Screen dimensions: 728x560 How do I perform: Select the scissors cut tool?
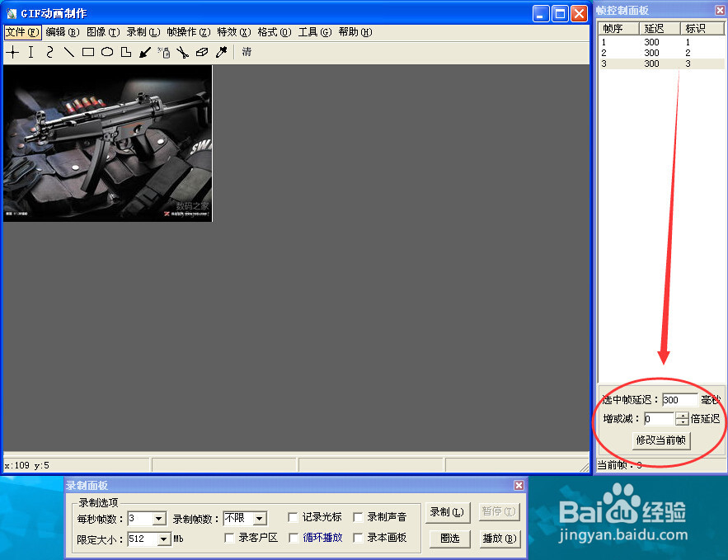pyautogui.click(x=182, y=52)
